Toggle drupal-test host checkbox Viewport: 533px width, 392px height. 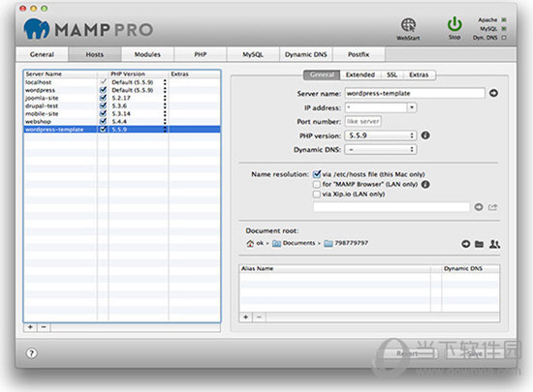(x=103, y=106)
